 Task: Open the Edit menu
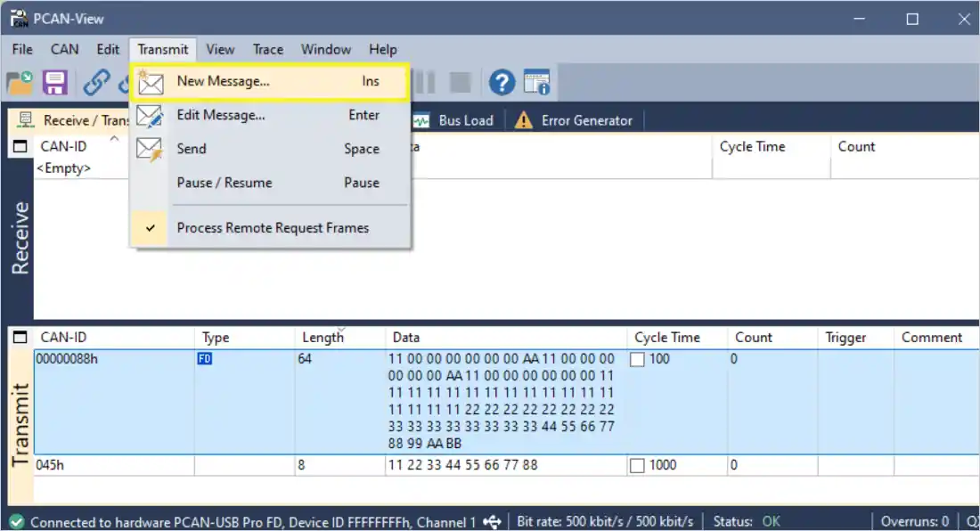[x=108, y=49]
